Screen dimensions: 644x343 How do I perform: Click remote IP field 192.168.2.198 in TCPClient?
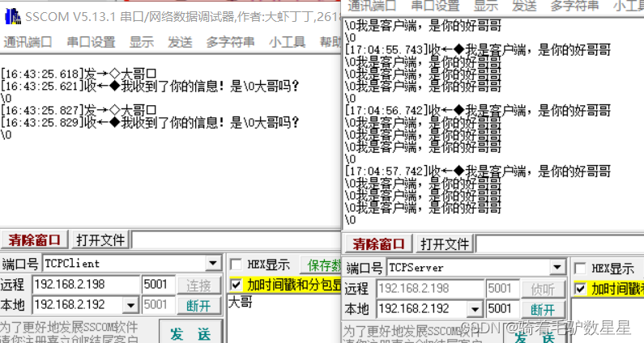pos(86,284)
